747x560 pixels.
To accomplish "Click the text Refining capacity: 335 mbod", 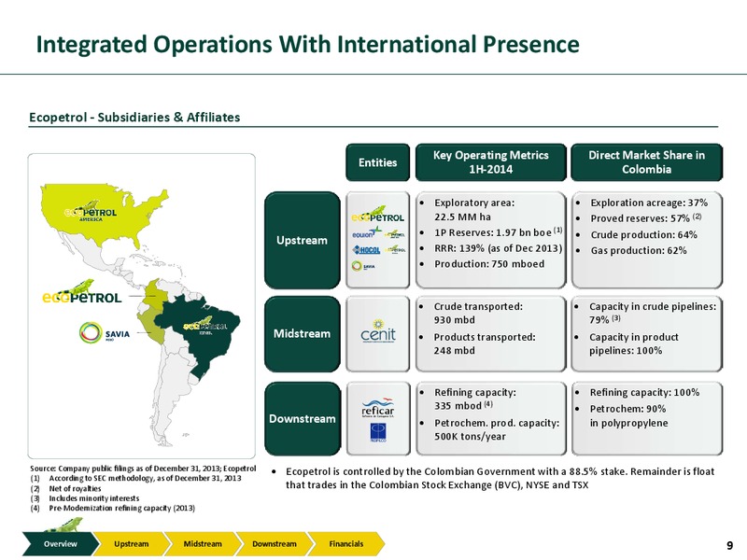I will [475, 399].
